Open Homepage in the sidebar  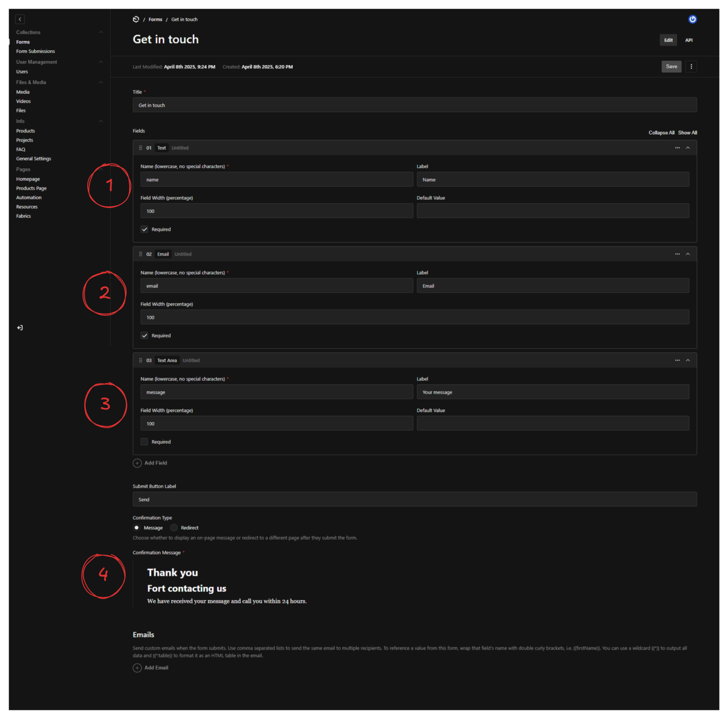(x=28, y=179)
